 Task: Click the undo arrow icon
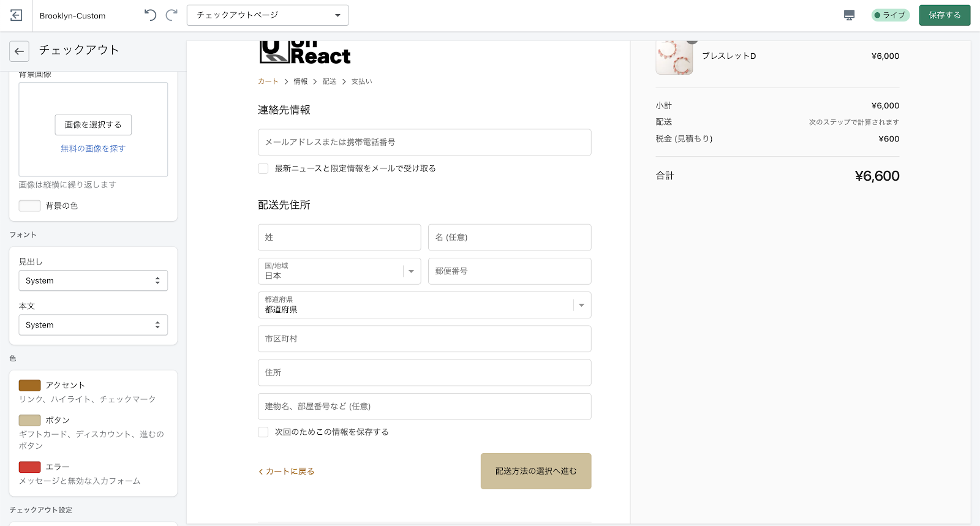(x=150, y=15)
